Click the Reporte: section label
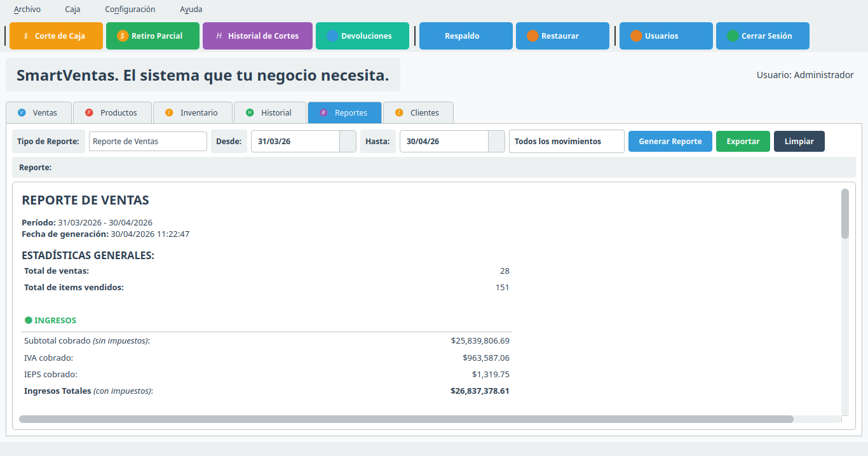Screen dimensions: 868x456 (x=36, y=168)
